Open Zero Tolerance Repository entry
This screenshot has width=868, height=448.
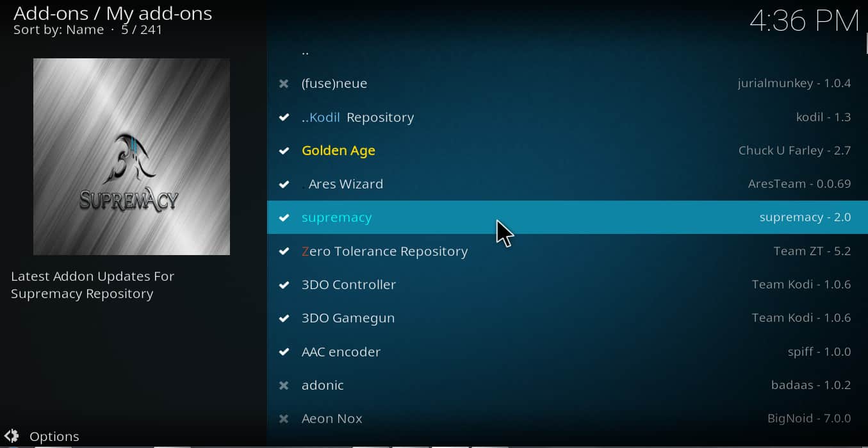tap(568, 251)
